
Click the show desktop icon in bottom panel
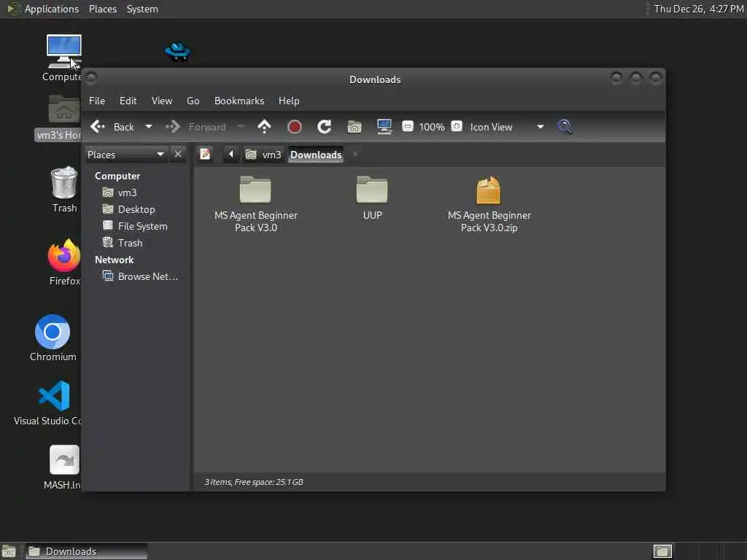(9, 551)
